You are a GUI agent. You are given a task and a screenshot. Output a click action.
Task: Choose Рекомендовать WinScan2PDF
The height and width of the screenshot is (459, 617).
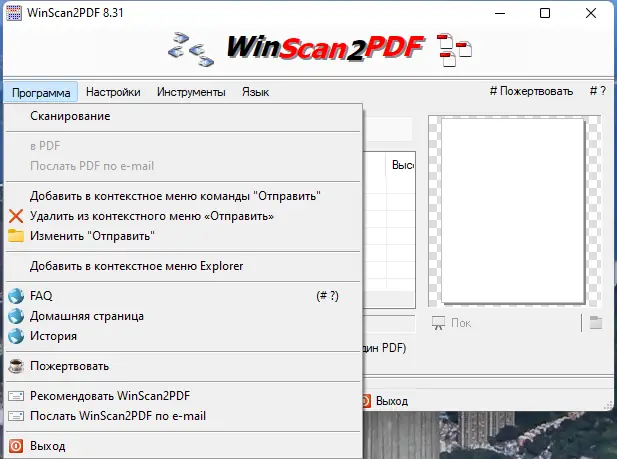[x=183, y=396]
